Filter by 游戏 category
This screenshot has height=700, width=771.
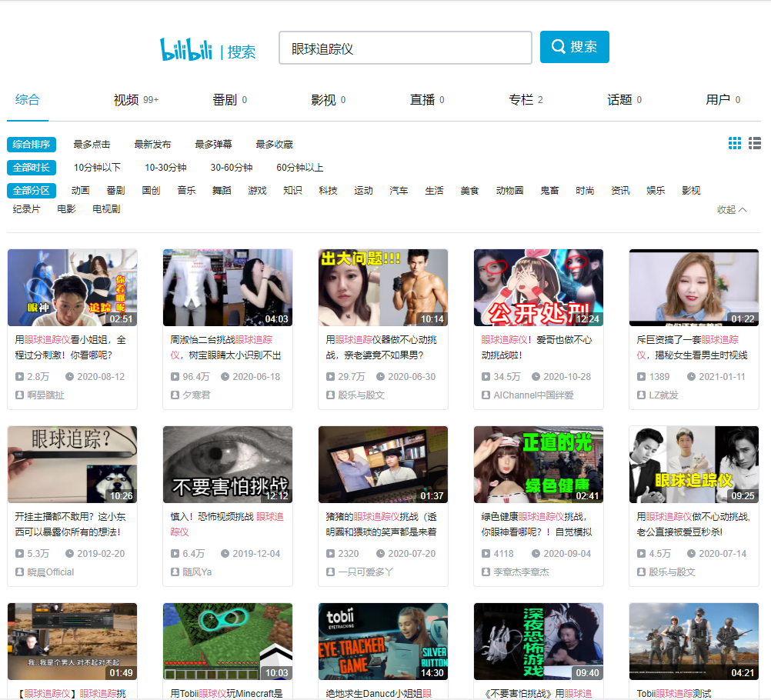coord(257,191)
